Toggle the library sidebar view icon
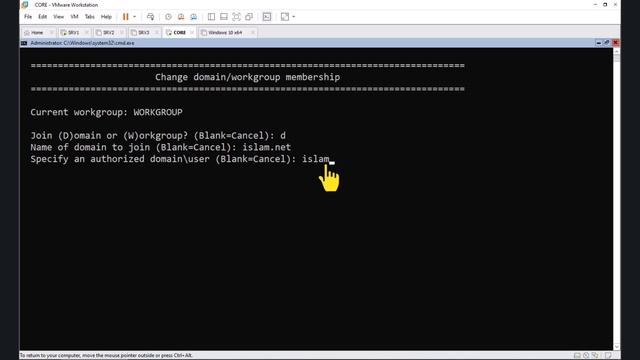 (211, 17)
